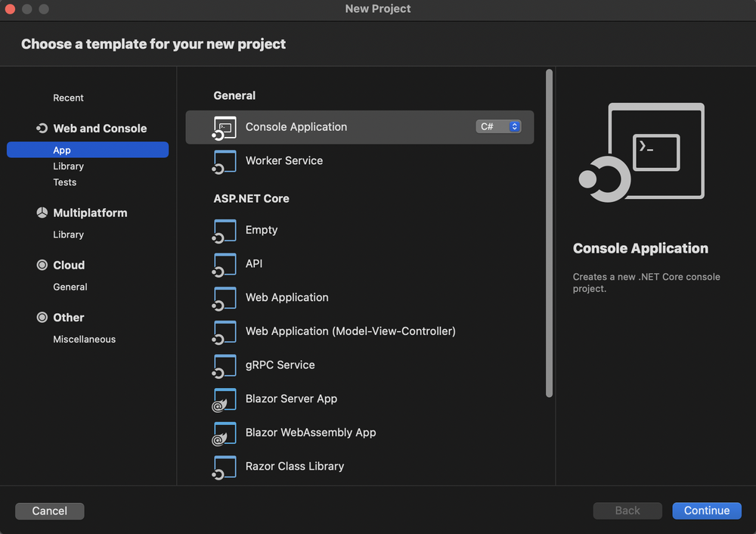Click the Cancel button
This screenshot has width=756, height=534.
50,511
